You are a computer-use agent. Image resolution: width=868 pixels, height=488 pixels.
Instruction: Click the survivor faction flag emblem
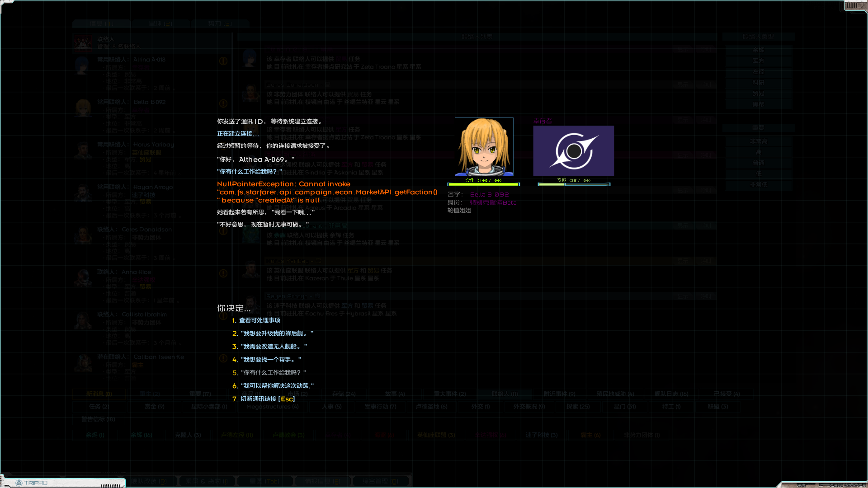click(573, 151)
